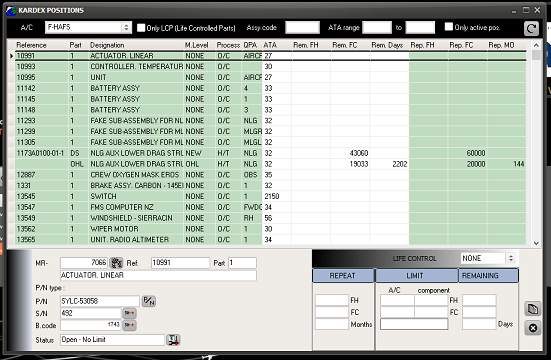Select row 10993 CONTROLLER, TEMPERATUR
551x360 pixels.
[271, 66]
